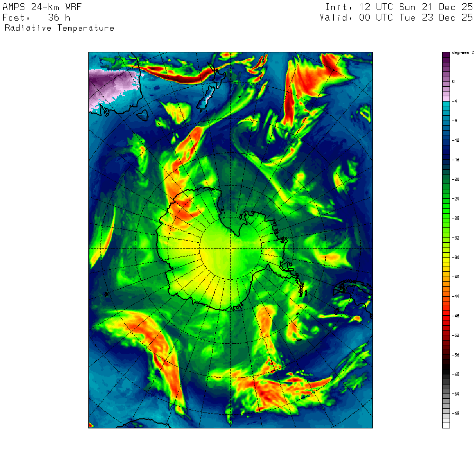Click the 'AMPS 24-km WRF' title text

click(42, 7)
